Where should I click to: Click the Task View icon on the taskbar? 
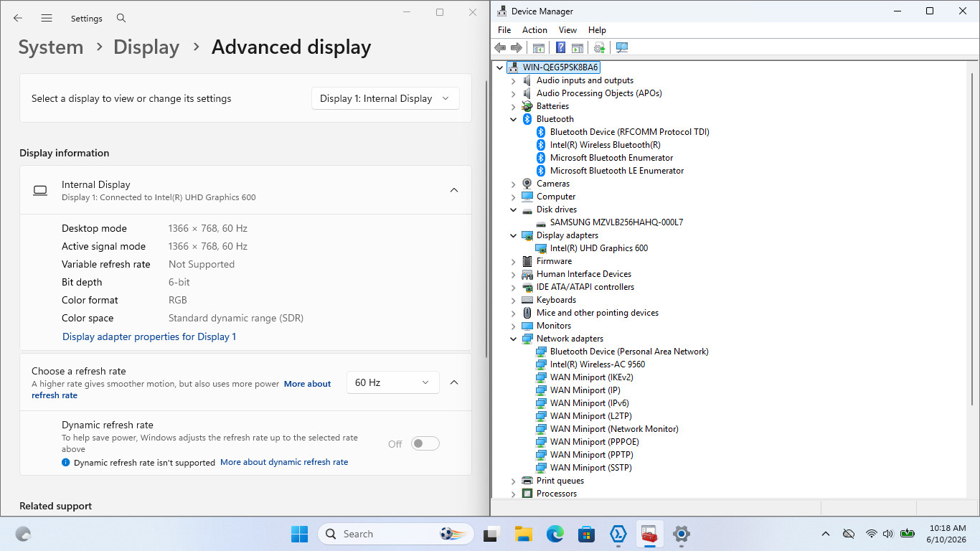point(491,534)
